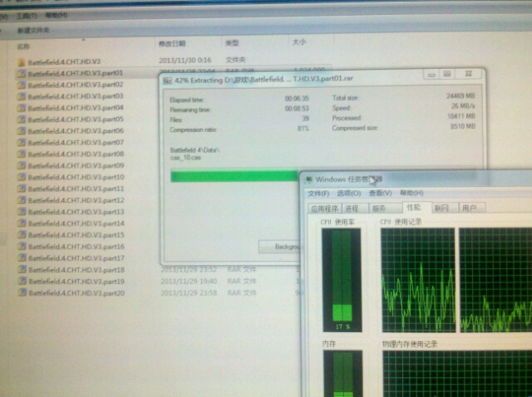The height and width of the screenshot is (397, 532).
Task: Click the Compression ratio value 81%
Action: click(x=303, y=129)
